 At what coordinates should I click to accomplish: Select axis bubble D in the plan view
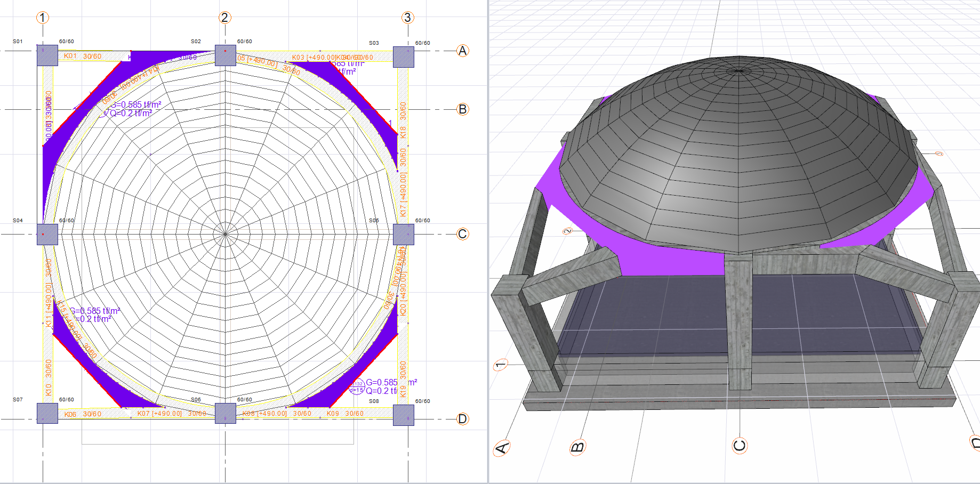click(462, 419)
